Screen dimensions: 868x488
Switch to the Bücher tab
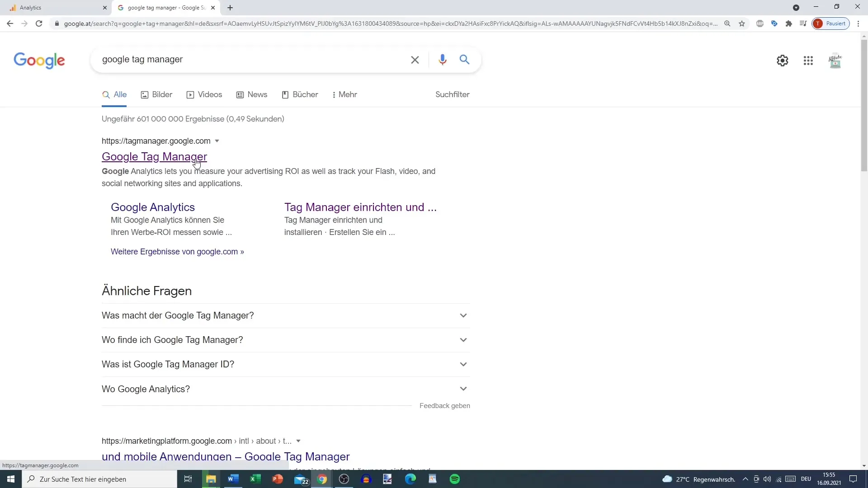(300, 94)
